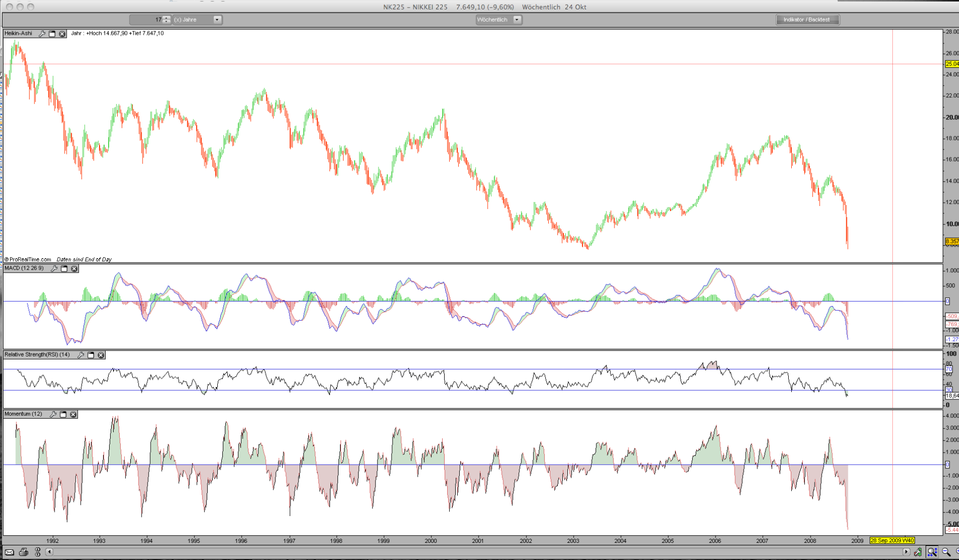Zoom the chart window with the third title-bar button
The height and width of the screenshot is (560, 959).
pos(31,7)
